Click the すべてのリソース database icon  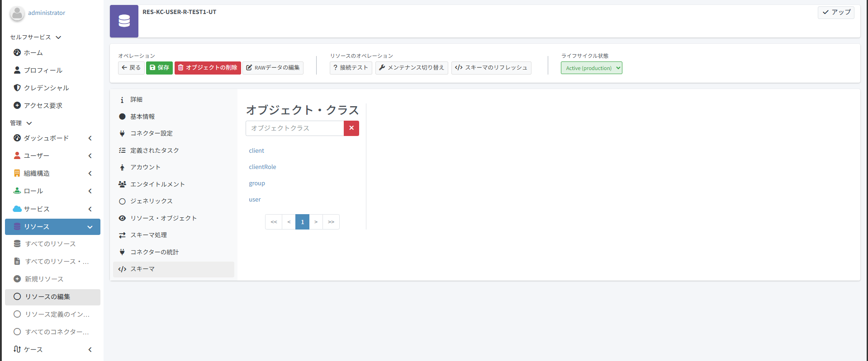click(17, 244)
